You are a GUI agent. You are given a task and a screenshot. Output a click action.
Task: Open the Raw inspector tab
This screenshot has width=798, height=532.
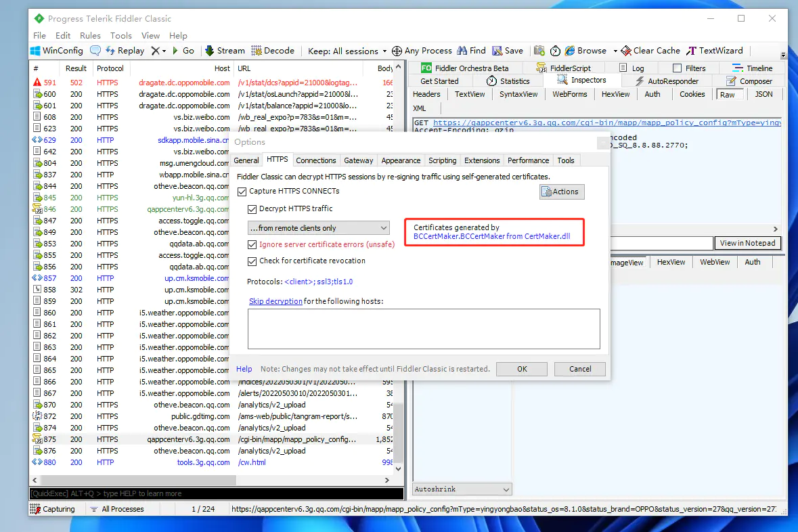[729, 95]
